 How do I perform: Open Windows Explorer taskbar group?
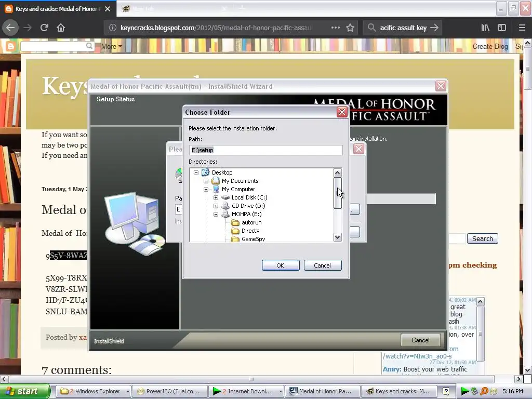tap(93, 391)
